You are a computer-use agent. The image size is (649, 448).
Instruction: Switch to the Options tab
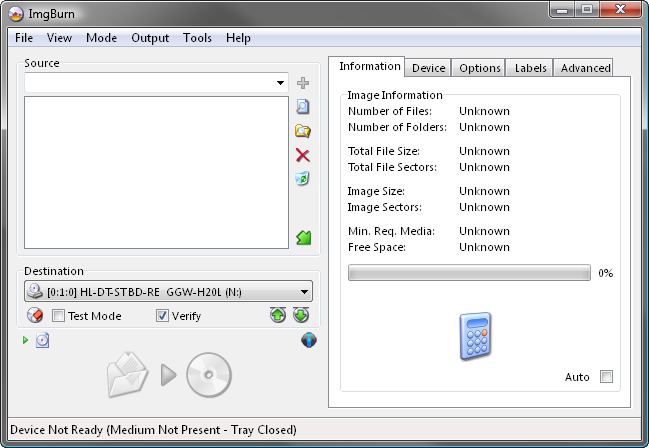click(x=479, y=68)
